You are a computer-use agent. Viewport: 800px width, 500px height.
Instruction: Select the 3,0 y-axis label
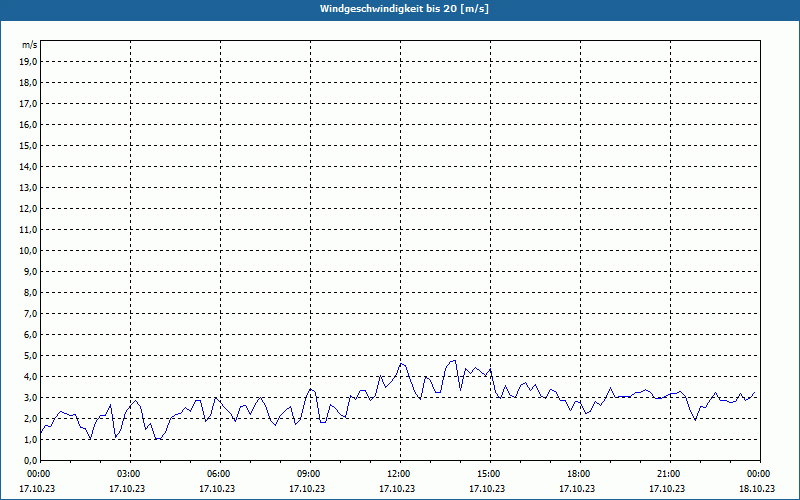click(30, 397)
